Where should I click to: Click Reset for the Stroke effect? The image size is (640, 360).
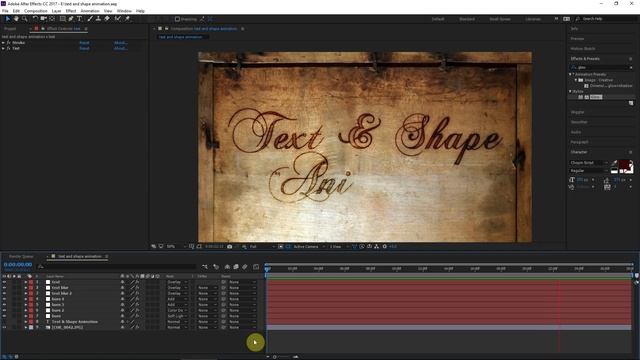pyautogui.click(x=84, y=42)
